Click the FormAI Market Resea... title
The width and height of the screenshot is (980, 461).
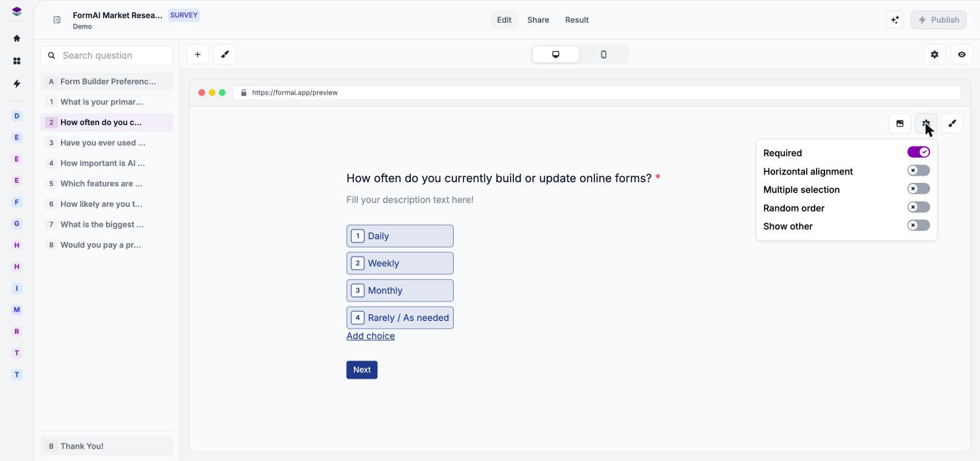(x=117, y=15)
